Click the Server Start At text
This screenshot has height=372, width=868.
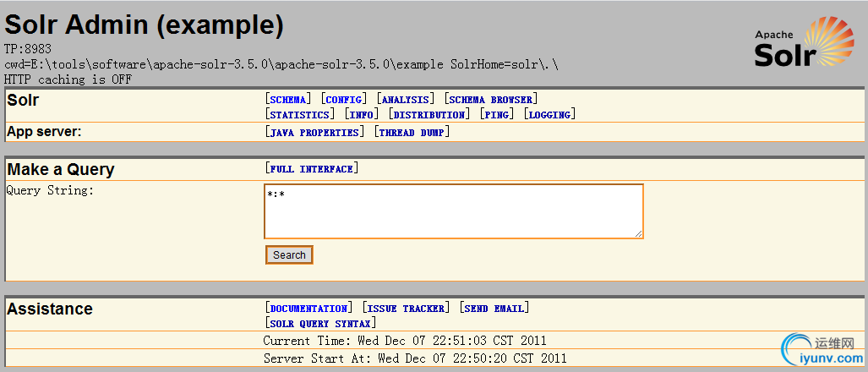click(415, 358)
